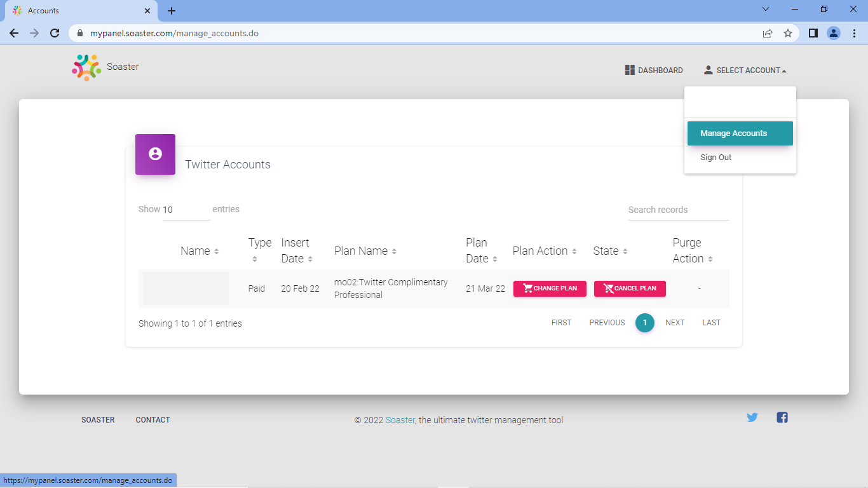Open the Chrome three-dot menu

pyautogui.click(x=854, y=33)
